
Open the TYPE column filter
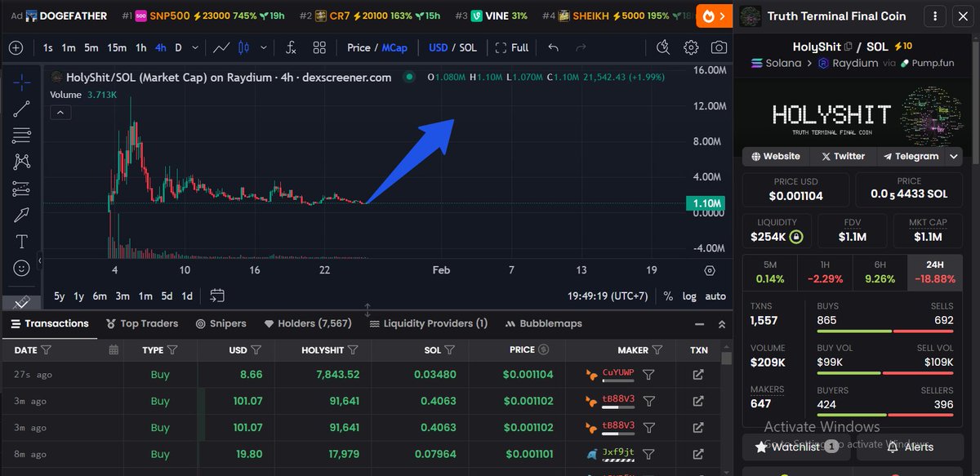[172, 349]
